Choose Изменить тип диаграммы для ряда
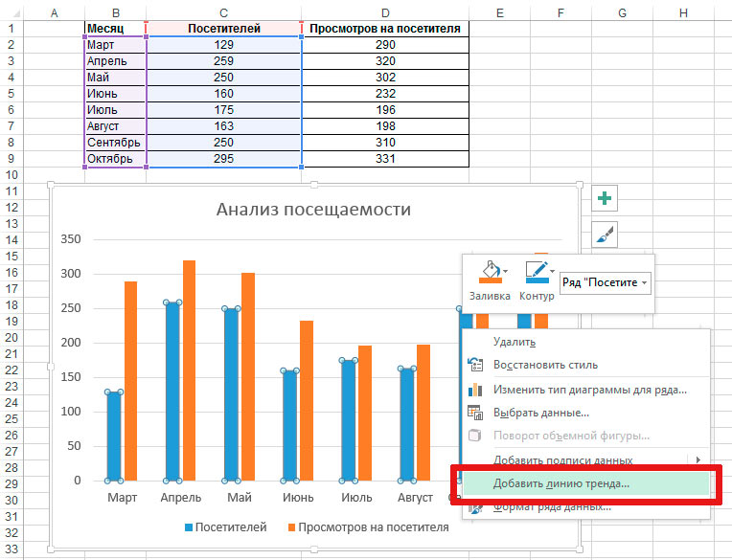 tap(590, 390)
